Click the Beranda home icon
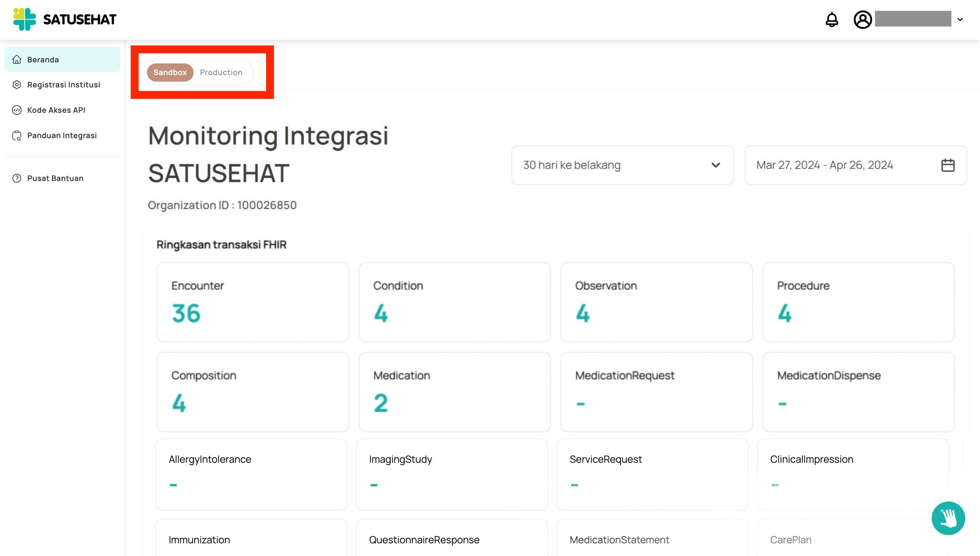980x556 pixels. click(17, 60)
